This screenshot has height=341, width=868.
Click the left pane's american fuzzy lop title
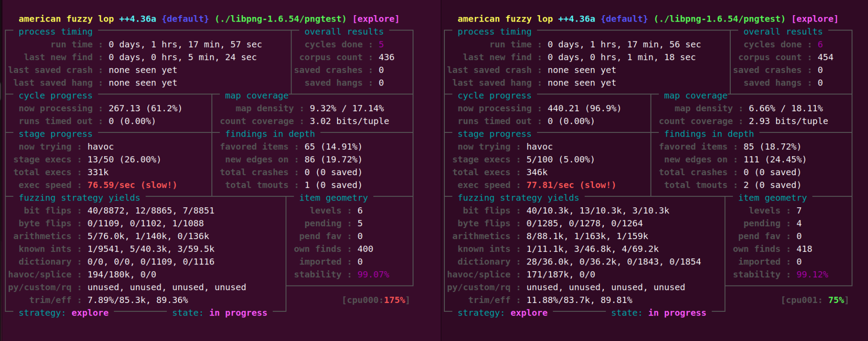pyautogui.click(x=66, y=19)
